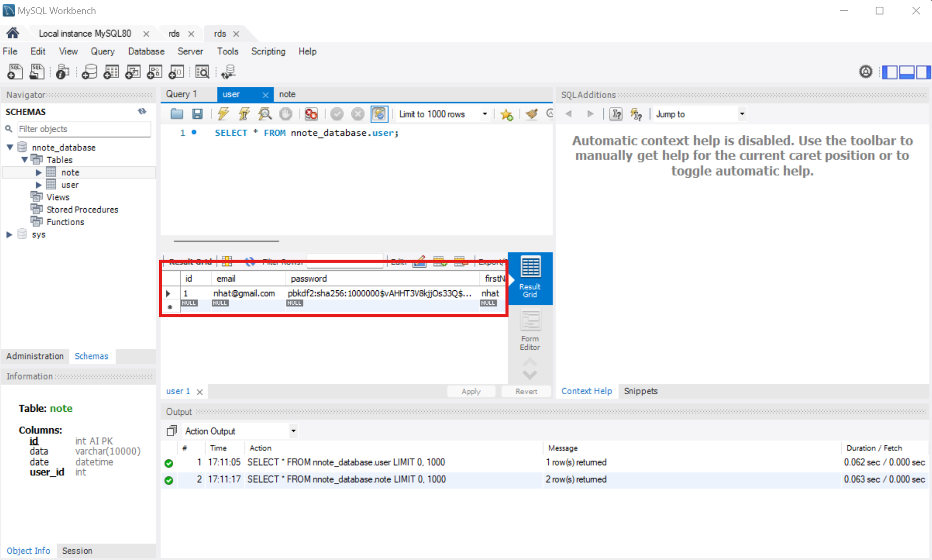Image resolution: width=932 pixels, height=560 pixels.
Task: Switch to Session info tab
Action: point(77,551)
